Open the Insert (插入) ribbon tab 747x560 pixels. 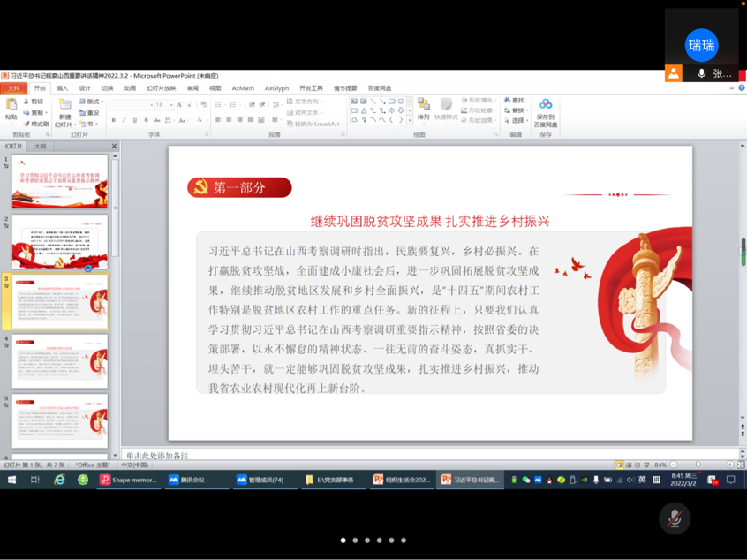point(62,88)
